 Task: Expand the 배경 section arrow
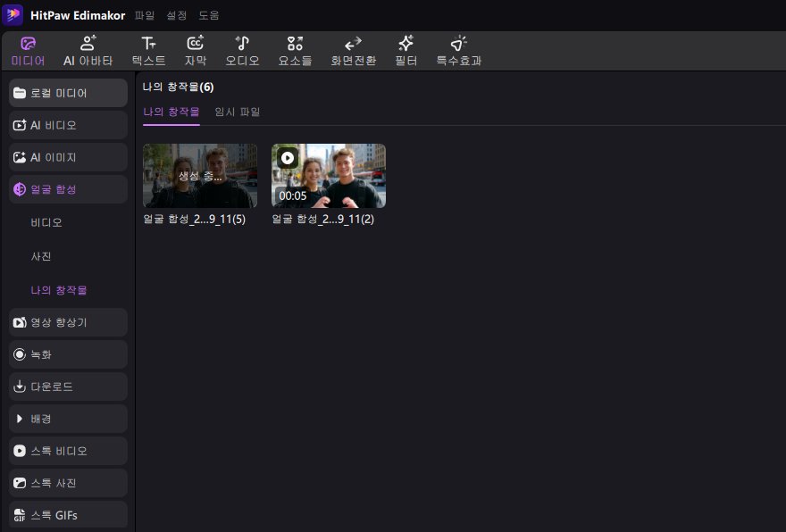coord(20,419)
